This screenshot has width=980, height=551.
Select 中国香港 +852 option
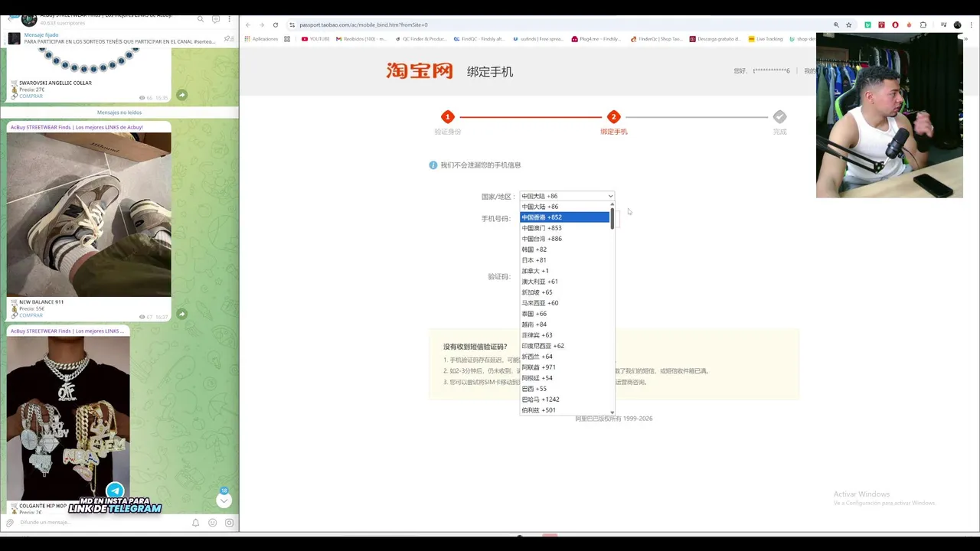pos(565,217)
